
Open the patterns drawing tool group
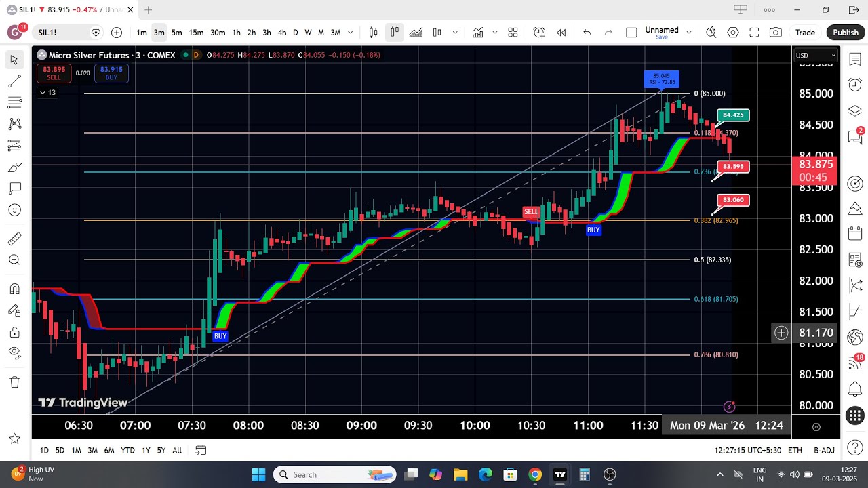point(14,124)
